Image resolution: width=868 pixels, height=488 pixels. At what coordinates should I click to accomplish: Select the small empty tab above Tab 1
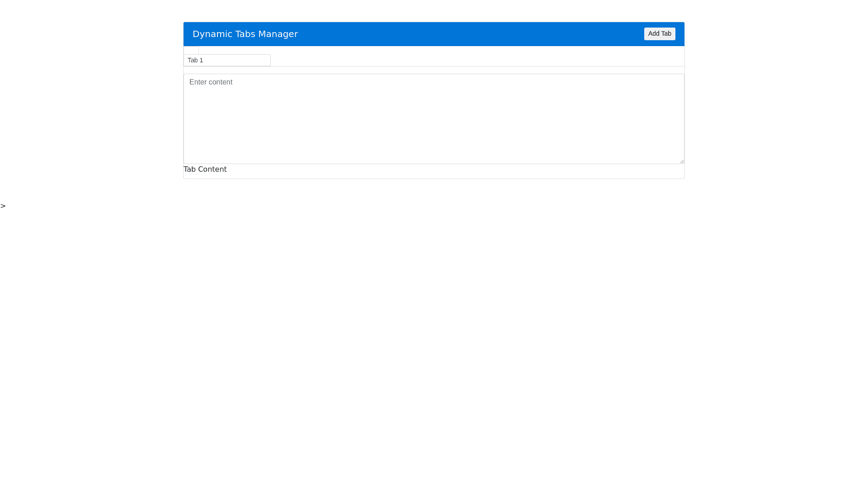(191, 50)
